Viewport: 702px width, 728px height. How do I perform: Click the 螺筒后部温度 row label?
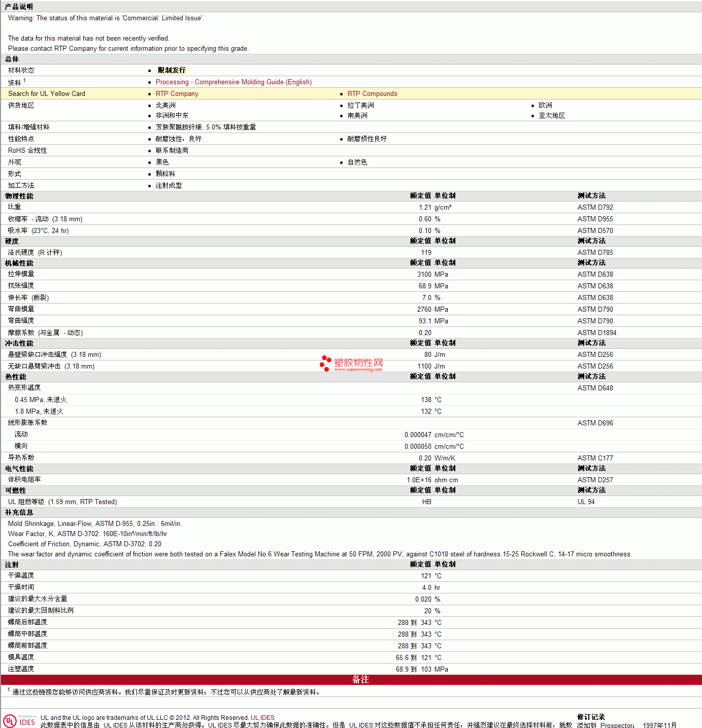click(x=28, y=622)
